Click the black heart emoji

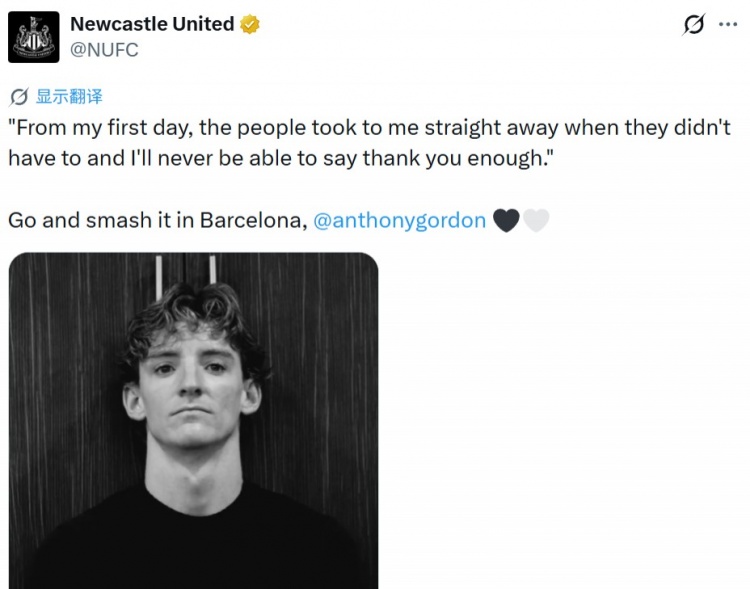(x=506, y=221)
